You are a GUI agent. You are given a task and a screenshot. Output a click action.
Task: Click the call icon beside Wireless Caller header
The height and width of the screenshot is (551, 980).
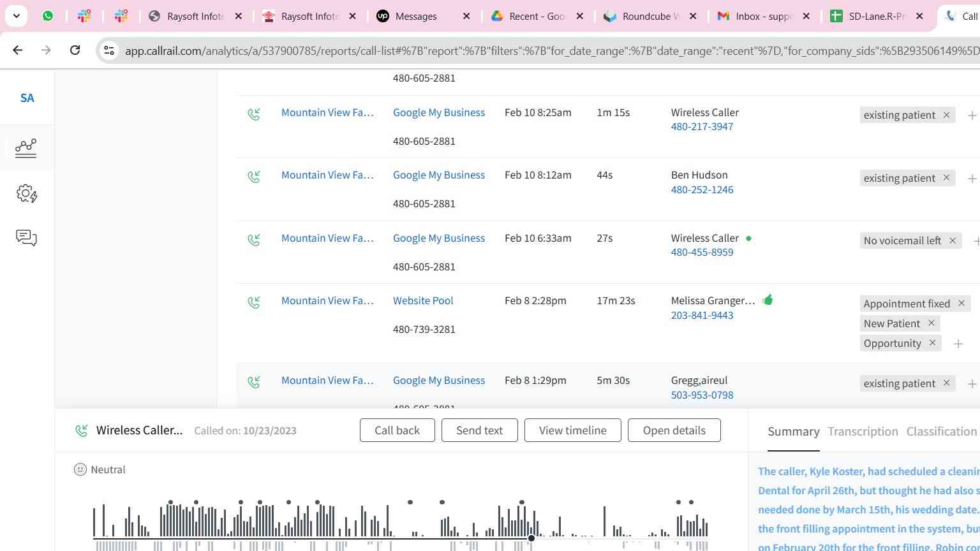pyautogui.click(x=82, y=430)
